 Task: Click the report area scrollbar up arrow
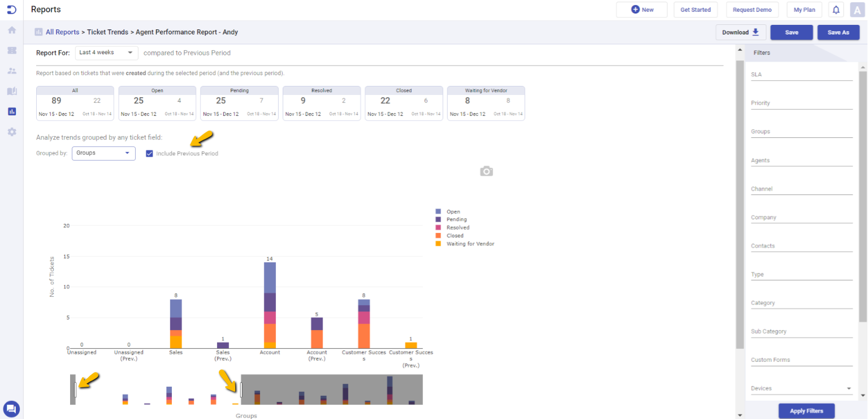(740, 51)
